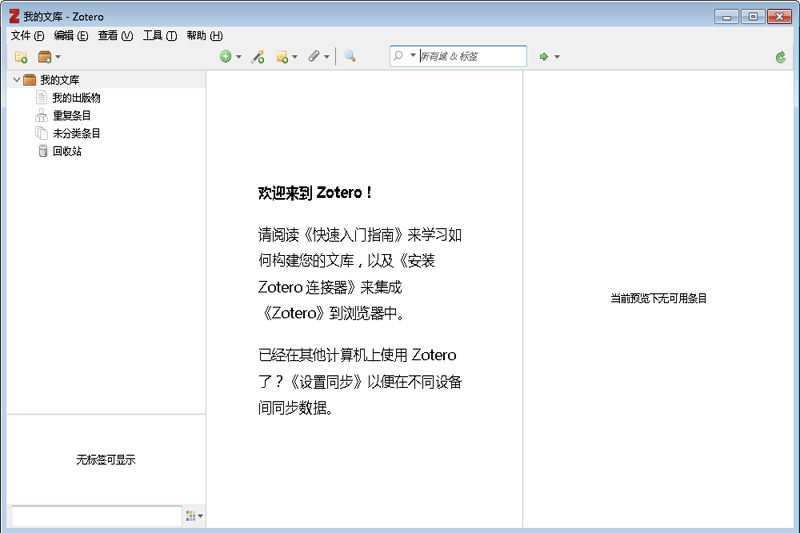The height and width of the screenshot is (533, 800).
Task: Click the 我的出版物 document icon
Action: (42, 97)
